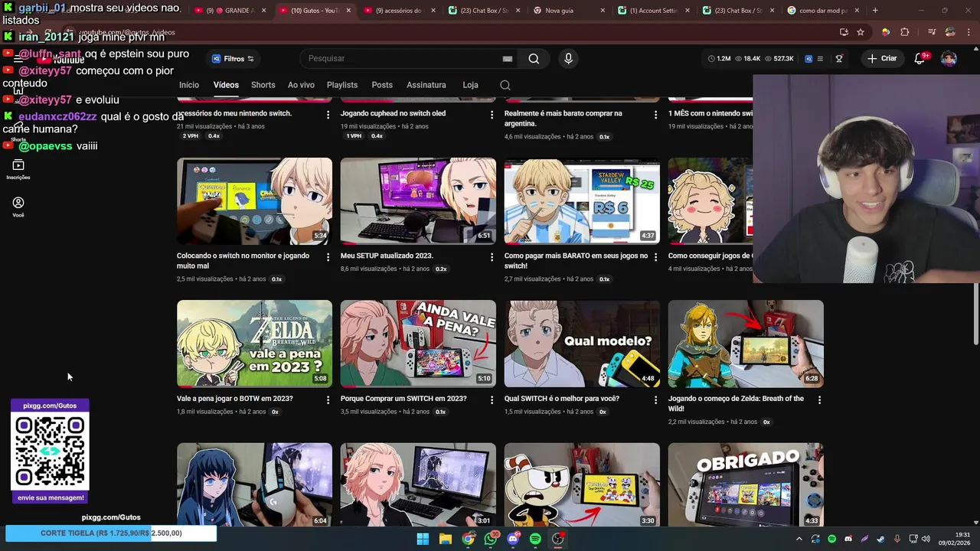Screen dimensions: 980x551
Task: Click the magnifier search submit button
Action: tap(534, 59)
